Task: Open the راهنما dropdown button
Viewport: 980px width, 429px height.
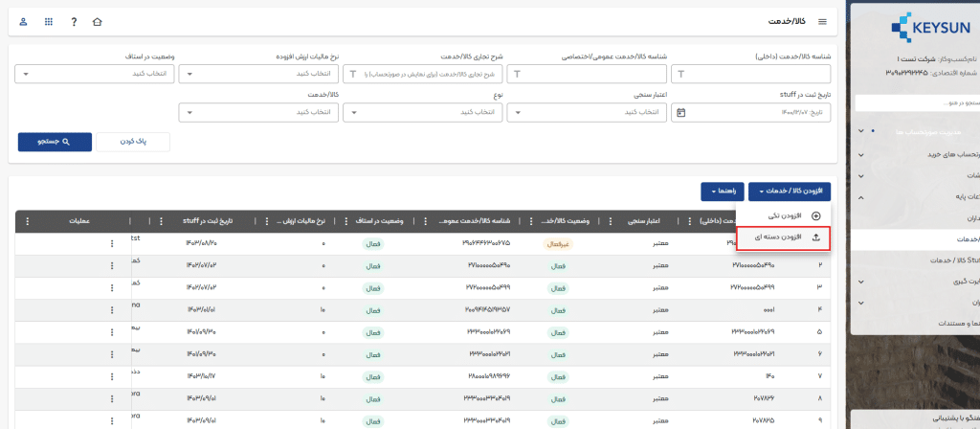Action: (721, 192)
